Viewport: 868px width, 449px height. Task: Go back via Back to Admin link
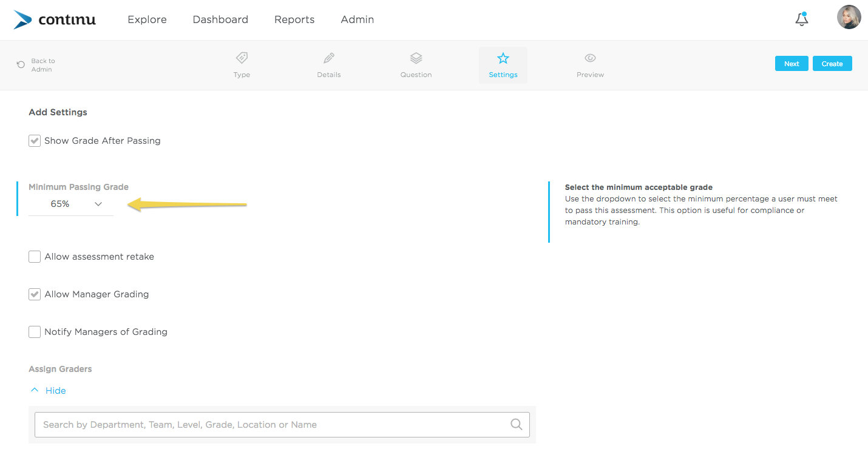point(43,65)
